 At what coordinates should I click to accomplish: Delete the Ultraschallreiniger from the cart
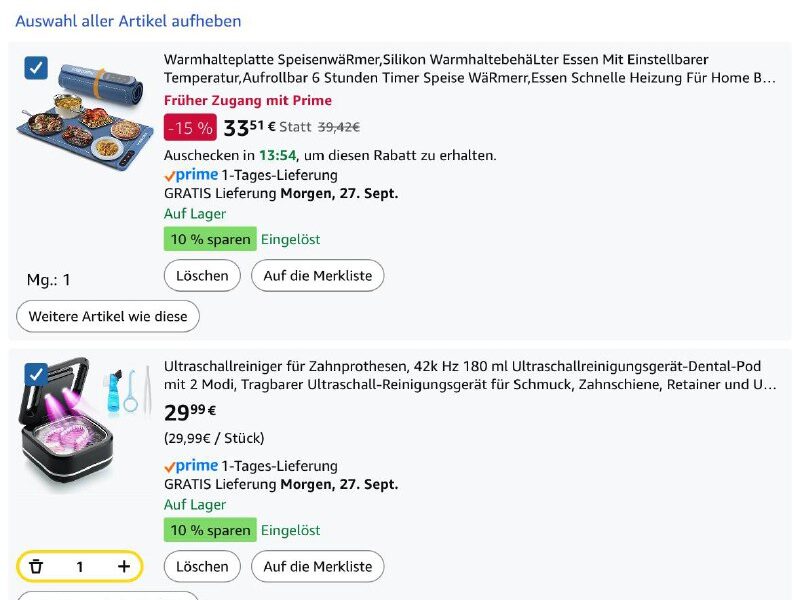[202, 566]
